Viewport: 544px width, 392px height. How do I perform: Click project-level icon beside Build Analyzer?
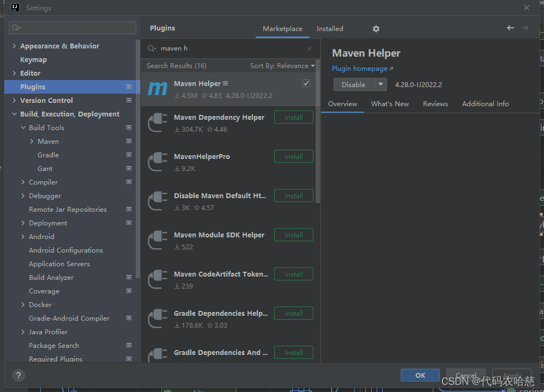(129, 277)
